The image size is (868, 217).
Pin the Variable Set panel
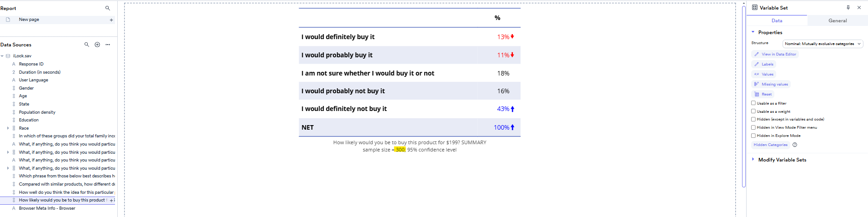click(x=848, y=8)
